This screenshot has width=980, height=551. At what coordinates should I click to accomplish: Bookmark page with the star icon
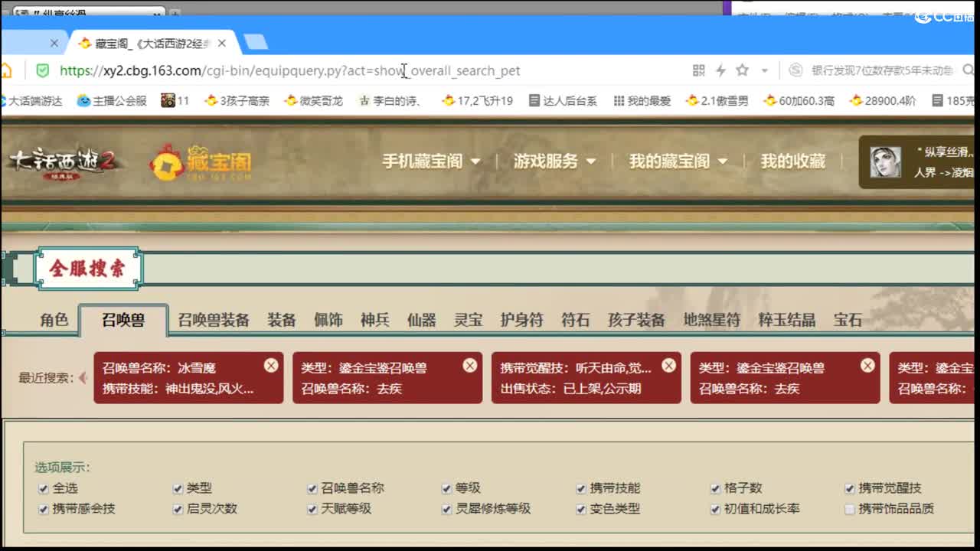coord(742,70)
